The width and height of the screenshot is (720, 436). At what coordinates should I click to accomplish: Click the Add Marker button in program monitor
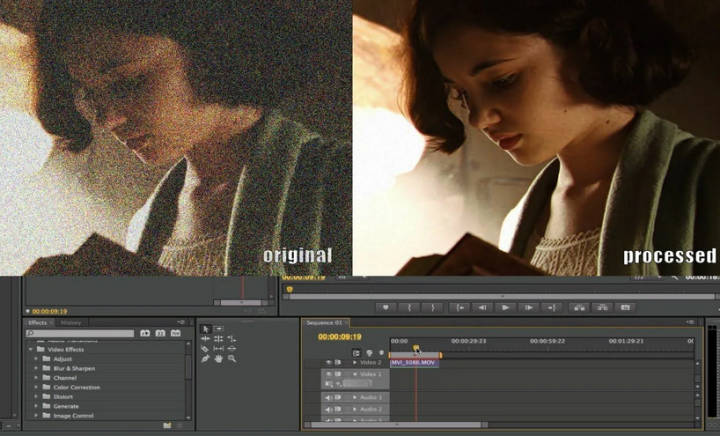pyautogui.click(x=385, y=307)
